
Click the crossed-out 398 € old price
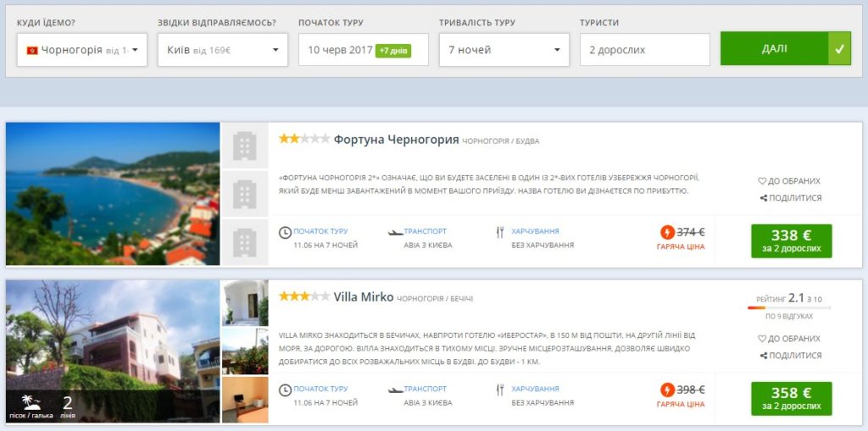(691, 390)
